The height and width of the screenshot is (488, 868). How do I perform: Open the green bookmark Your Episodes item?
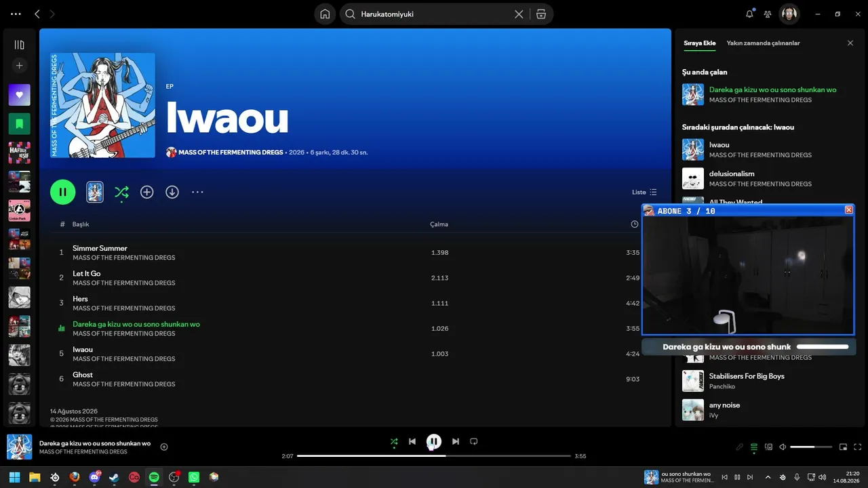coord(19,124)
